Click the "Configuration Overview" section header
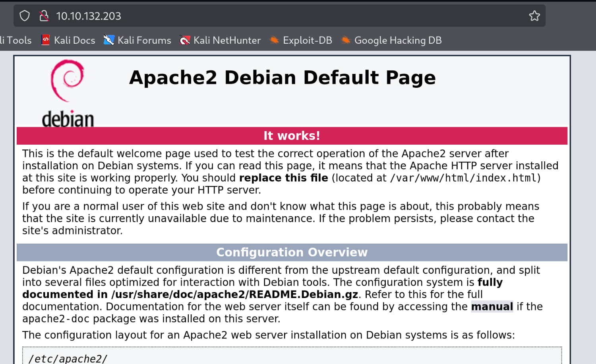 (292, 252)
